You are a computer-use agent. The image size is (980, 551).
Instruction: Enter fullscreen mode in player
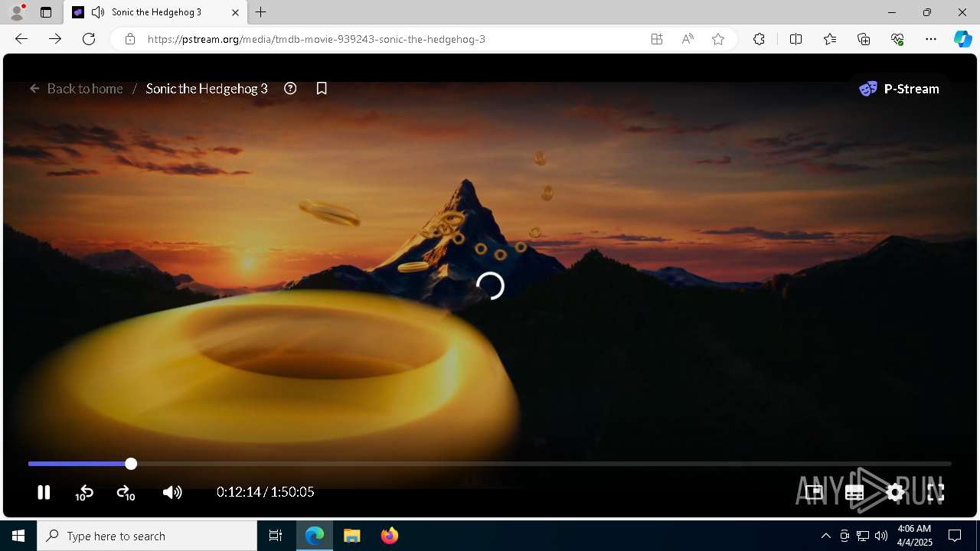tap(936, 492)
